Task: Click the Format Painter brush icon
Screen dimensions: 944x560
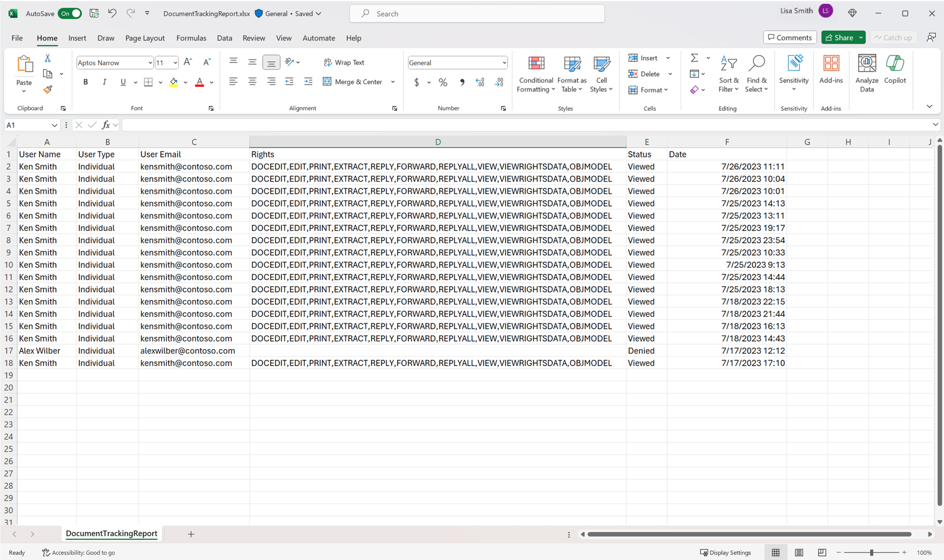Action: 48,90
